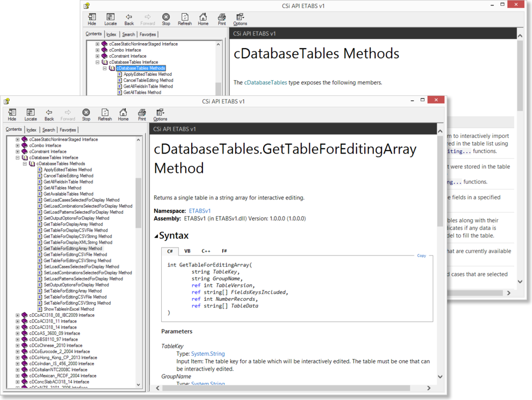This screenshot has width=532, height=400.
Task: Click front content pane horizontal scrollbar
Action: (x=286, y=388)
